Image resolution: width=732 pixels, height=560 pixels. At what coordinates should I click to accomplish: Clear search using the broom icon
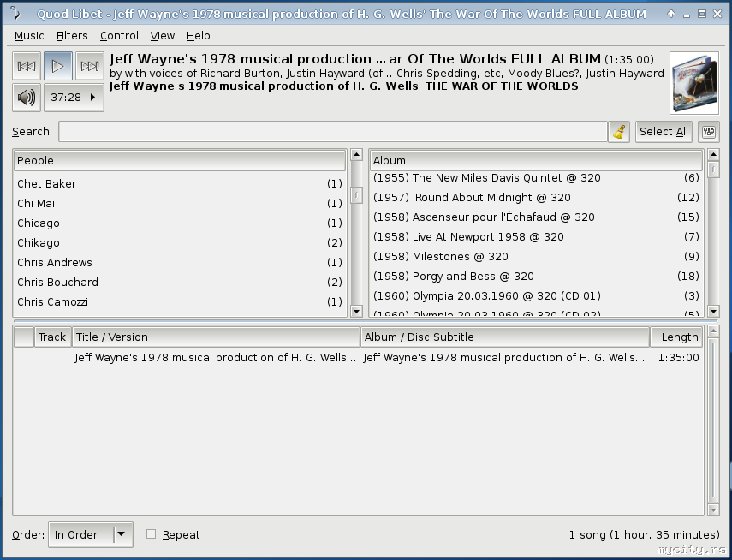pyautogui.click(x=619, y=132)
